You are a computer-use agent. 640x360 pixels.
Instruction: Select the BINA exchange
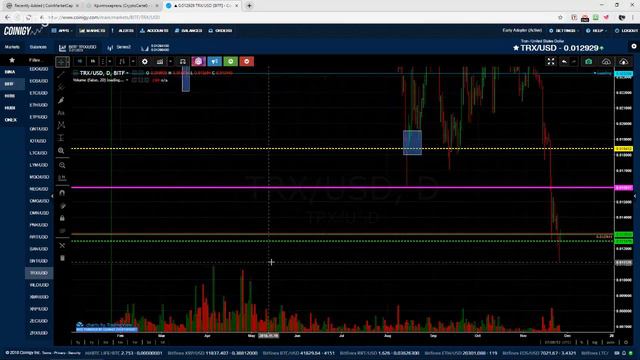click(10, 72)
